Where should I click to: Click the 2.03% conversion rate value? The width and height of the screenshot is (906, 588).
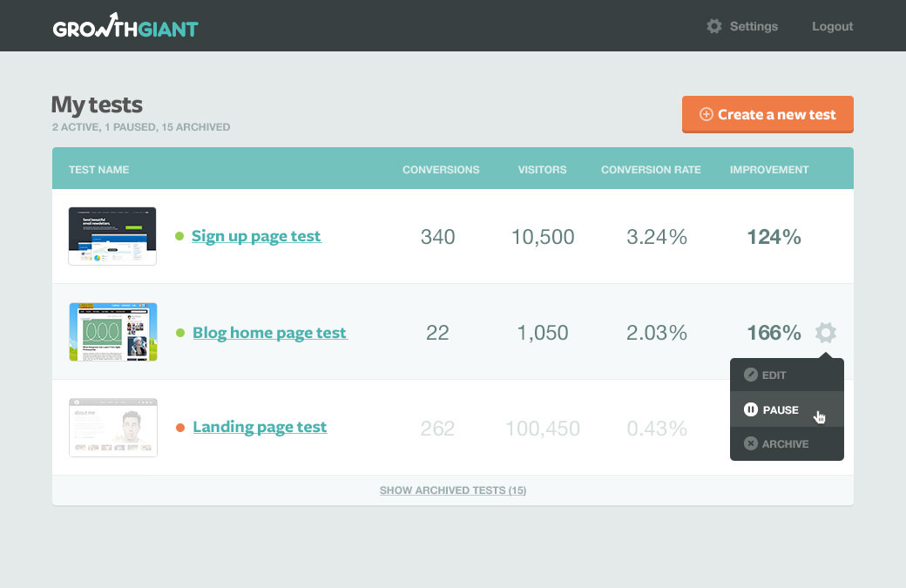click(x=657, y=333)
